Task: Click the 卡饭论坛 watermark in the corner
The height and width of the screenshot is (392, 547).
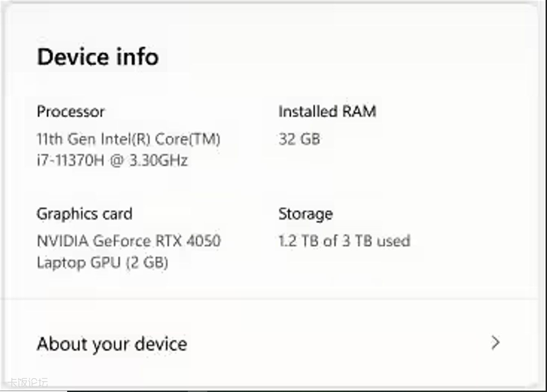Action: pos(28,383)
